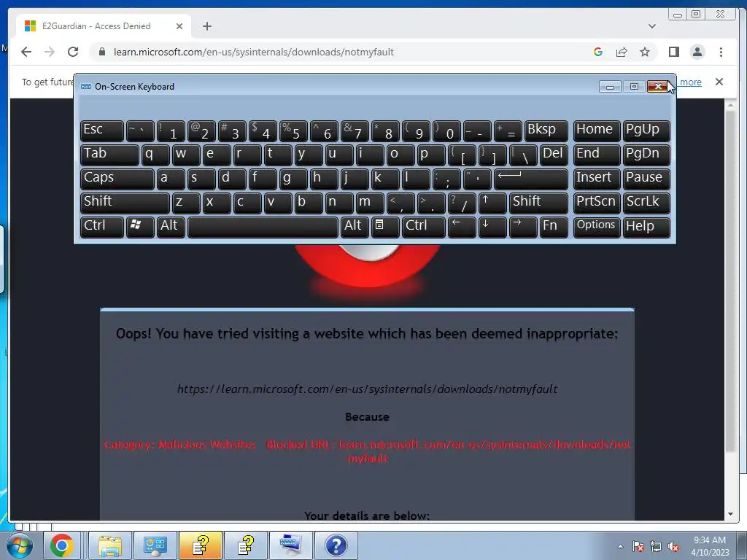
Task: Toggle the right Shift key
Action: pyautogui.click(x=538, y=203)
